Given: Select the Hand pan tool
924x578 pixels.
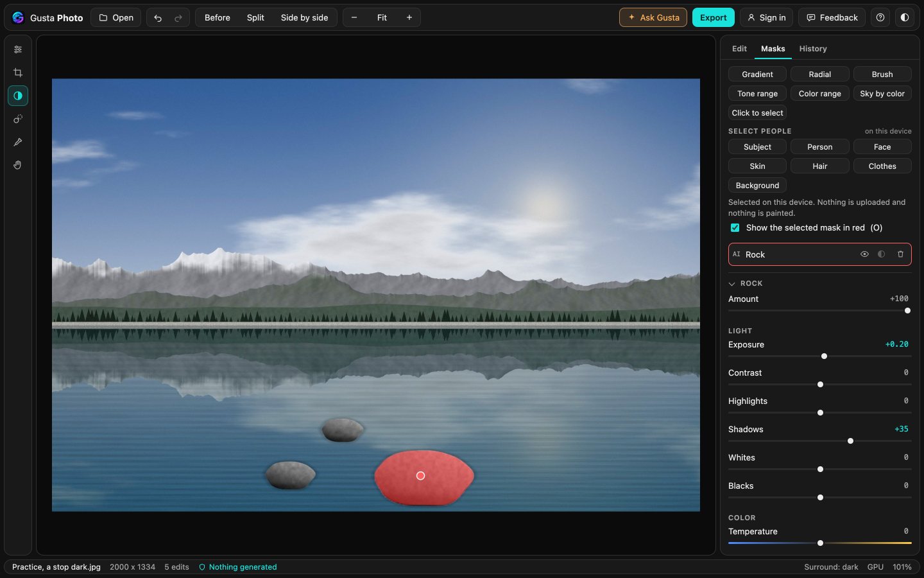Looking at the screenshot, I should (x=18, y=165).
